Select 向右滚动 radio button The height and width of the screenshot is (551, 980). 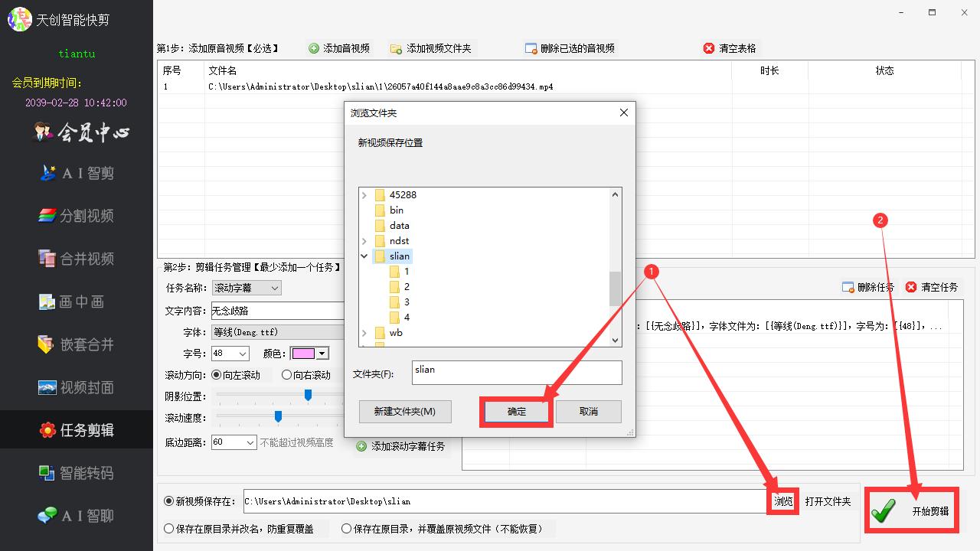tap(286, 375)
